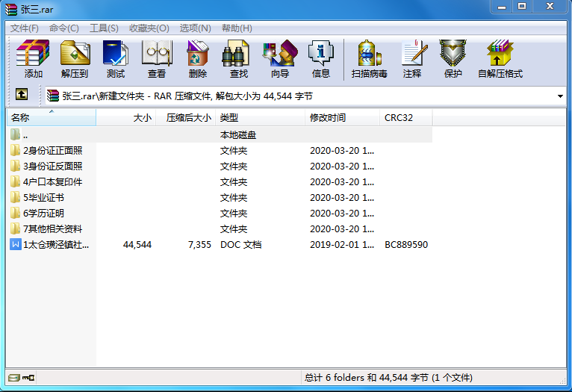Sort by 类型 column header
Image resolution: width=572 pixels, height=392 pixels.
pos(261,117)
